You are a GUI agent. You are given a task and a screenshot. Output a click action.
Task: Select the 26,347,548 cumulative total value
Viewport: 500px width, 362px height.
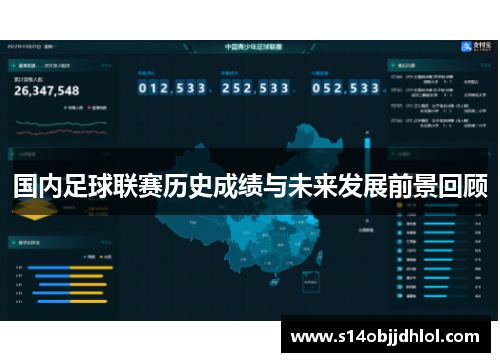[47, 91]
